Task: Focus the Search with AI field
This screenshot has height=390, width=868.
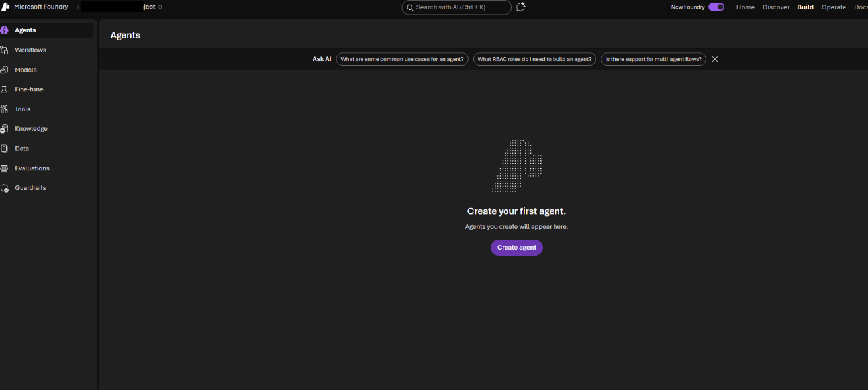Action: point(456,7)
